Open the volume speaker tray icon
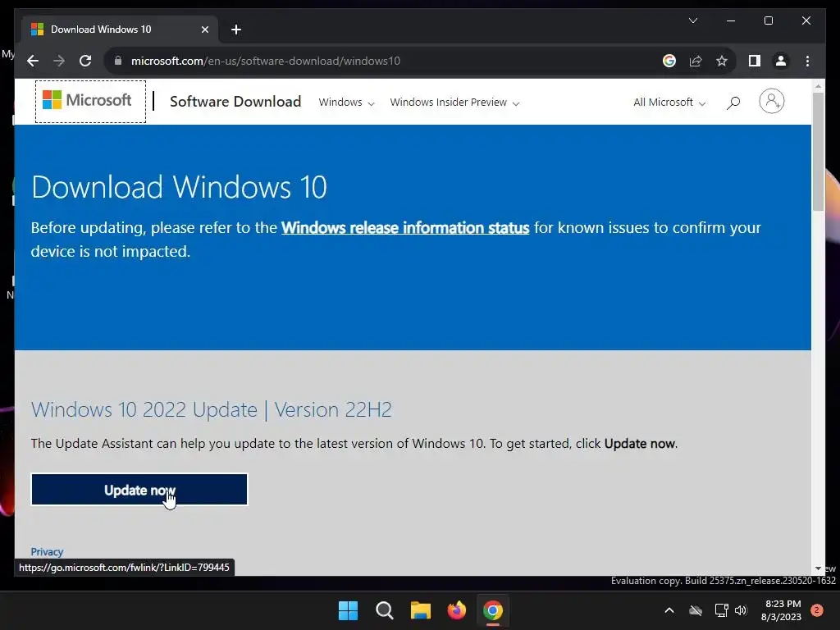The image size is (840, 630). coord(741,610)
